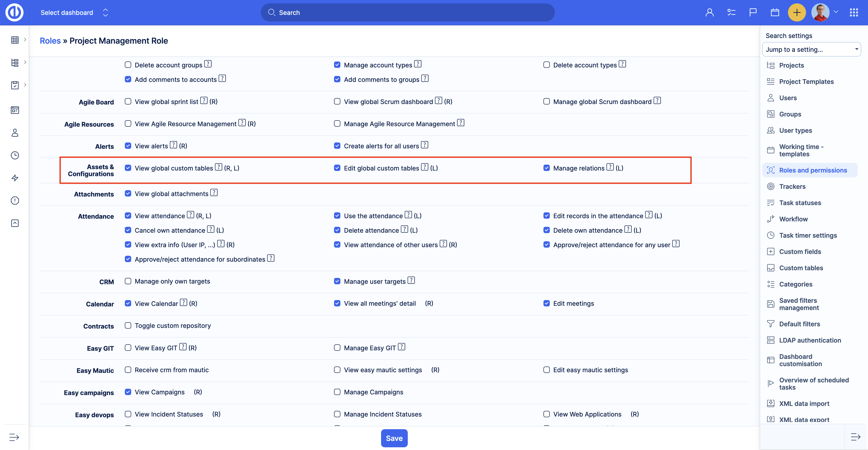Open the Jump to a setting dropdown

point(811,50)
